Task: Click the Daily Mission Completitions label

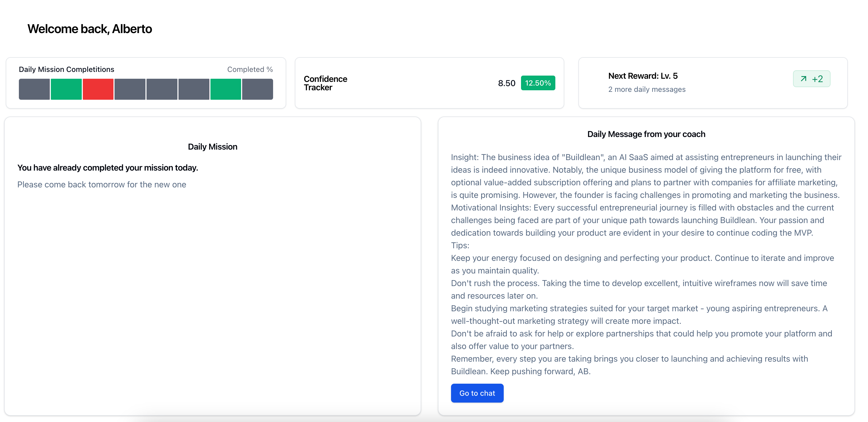Action: [66, 70]
